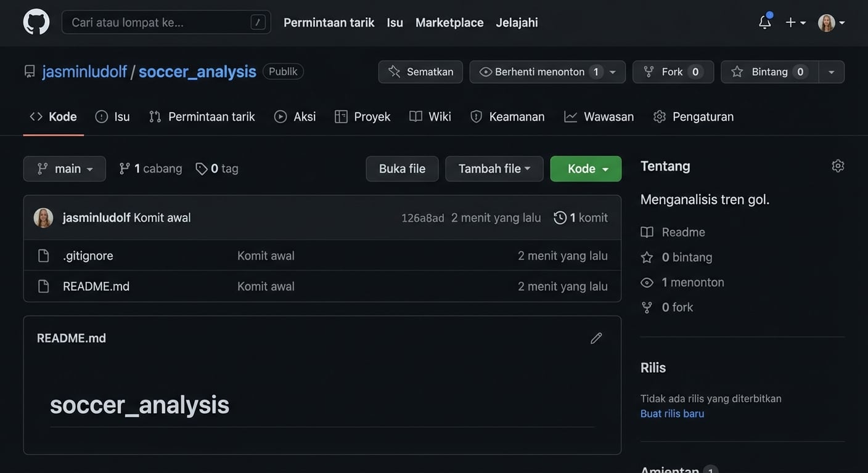View 1 menonton watchers in sidebar

point(682,282)
